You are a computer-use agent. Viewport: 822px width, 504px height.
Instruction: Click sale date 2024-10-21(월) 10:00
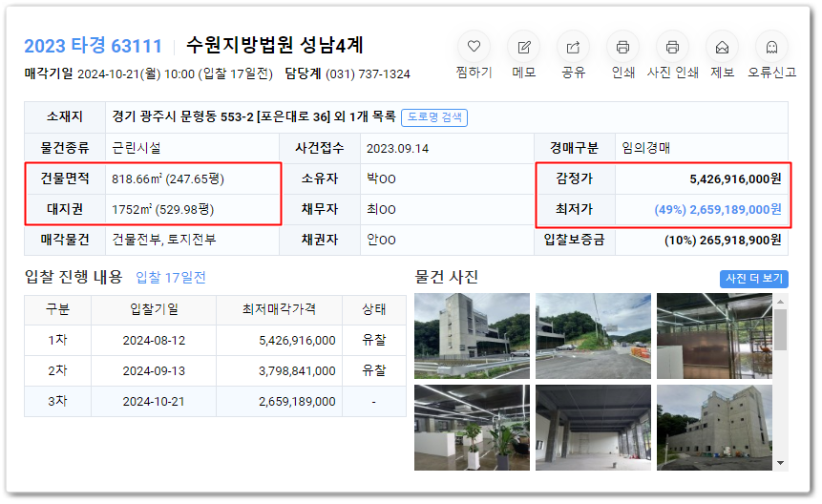[x=136, y=73]
